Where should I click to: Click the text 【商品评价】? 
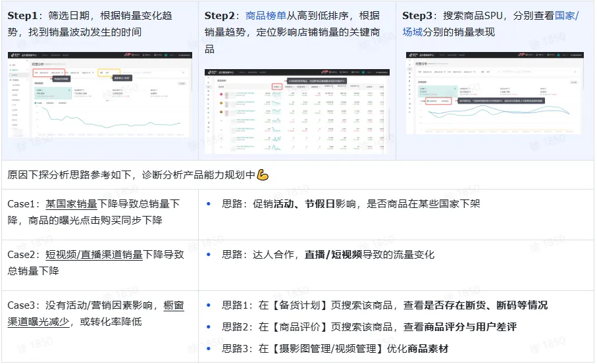click(x=299, y=327)
